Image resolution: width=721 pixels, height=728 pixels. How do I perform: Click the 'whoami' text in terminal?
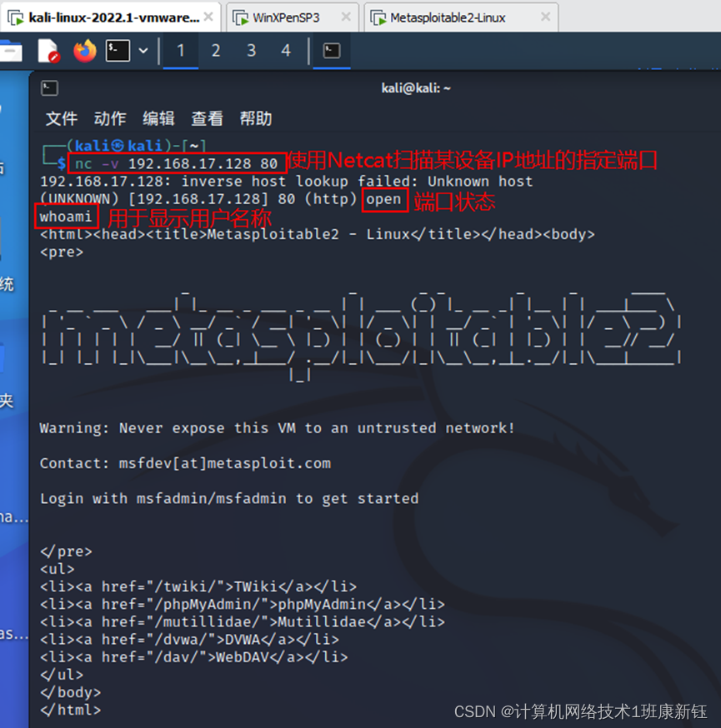point(66,217)
